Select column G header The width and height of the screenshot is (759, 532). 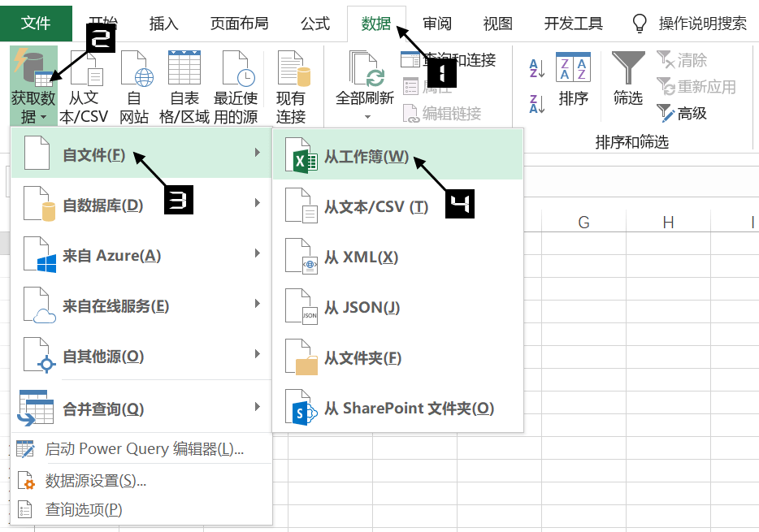[583, 222]
